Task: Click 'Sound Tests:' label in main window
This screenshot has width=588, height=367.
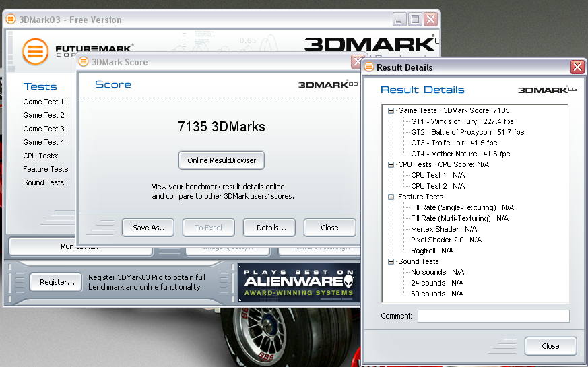Action: coord(44,183)
